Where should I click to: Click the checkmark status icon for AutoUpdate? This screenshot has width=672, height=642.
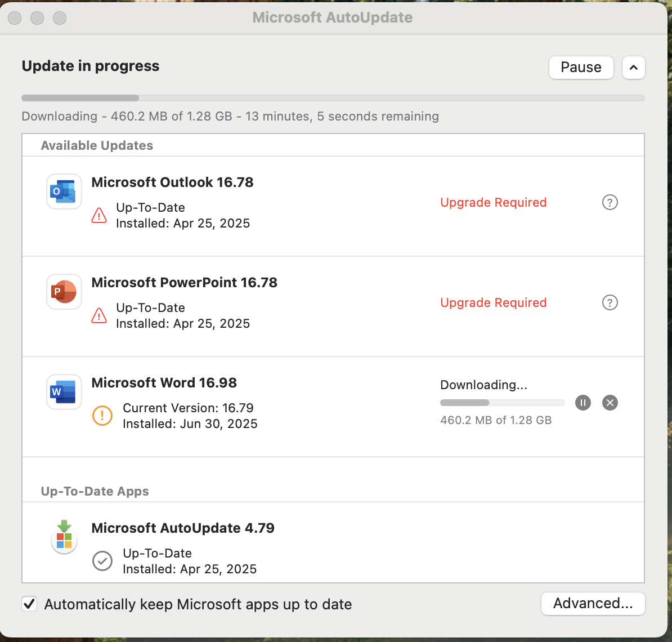click(102, 561)
